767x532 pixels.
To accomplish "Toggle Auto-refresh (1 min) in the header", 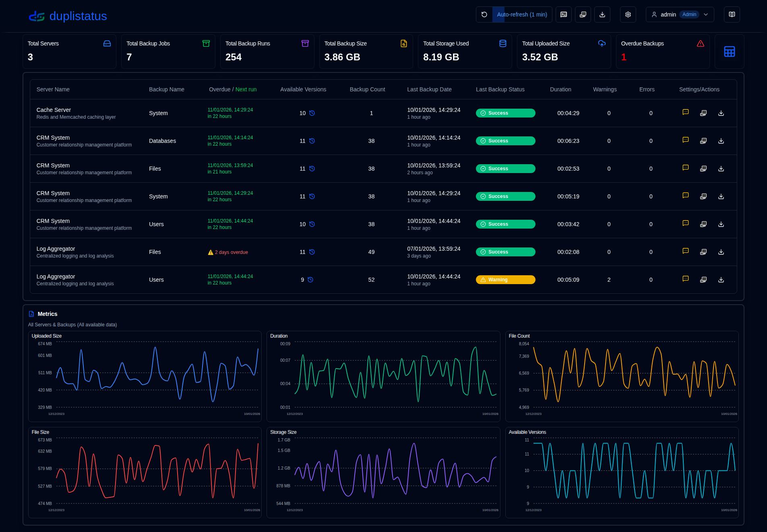I will pos(522,14).
